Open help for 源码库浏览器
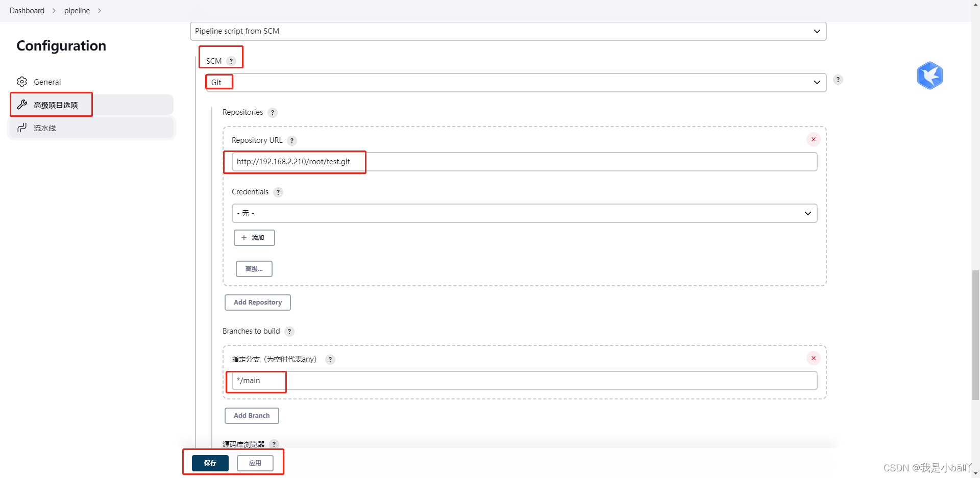The width and height of the screenshot is (980, 478). pos(274,444)
